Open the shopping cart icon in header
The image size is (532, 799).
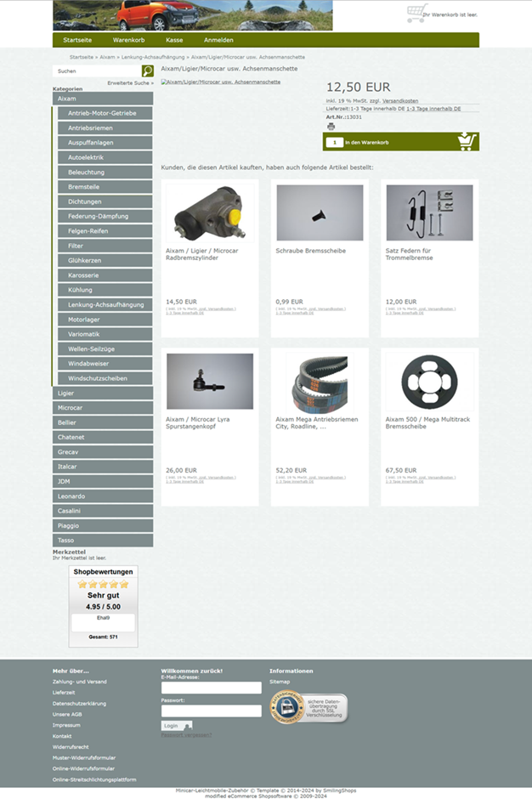coord(416,13)
